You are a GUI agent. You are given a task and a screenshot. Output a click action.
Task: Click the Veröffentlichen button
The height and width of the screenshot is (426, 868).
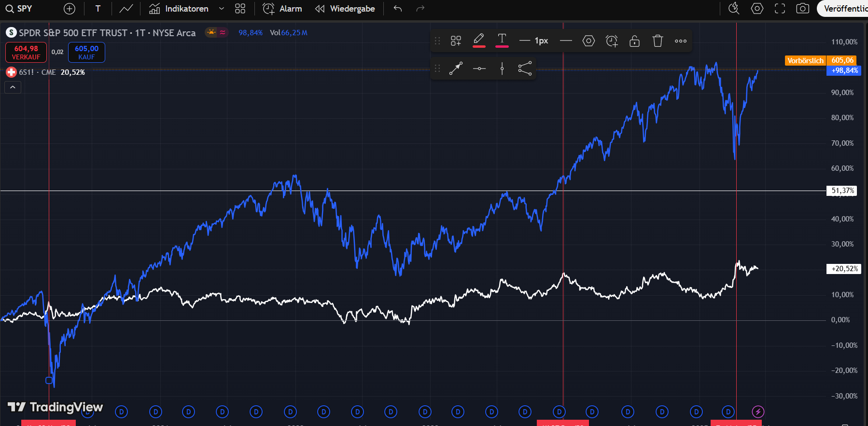click(843, 9)
